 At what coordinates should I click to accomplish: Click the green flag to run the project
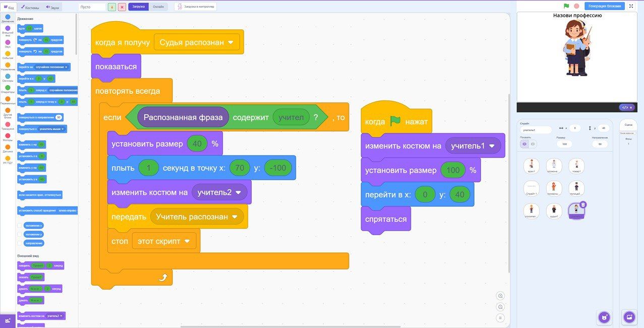pyautogui.click(x=566, y=6)
